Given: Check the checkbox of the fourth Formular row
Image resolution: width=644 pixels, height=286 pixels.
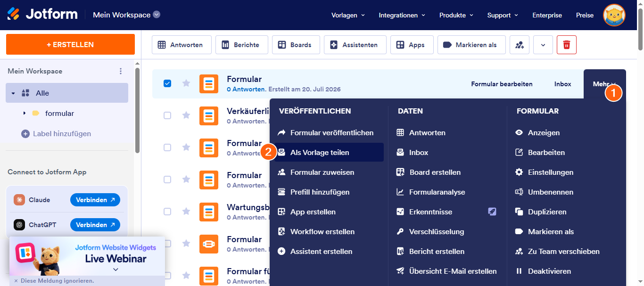Looking at the screenshot, I should pyautogui.click(x=167, y=180).
